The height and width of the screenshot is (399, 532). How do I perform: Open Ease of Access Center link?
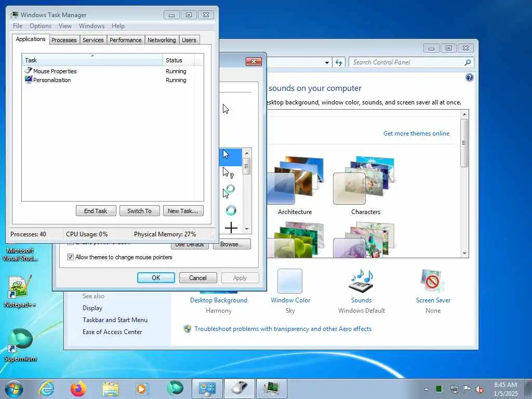[112, 332]
